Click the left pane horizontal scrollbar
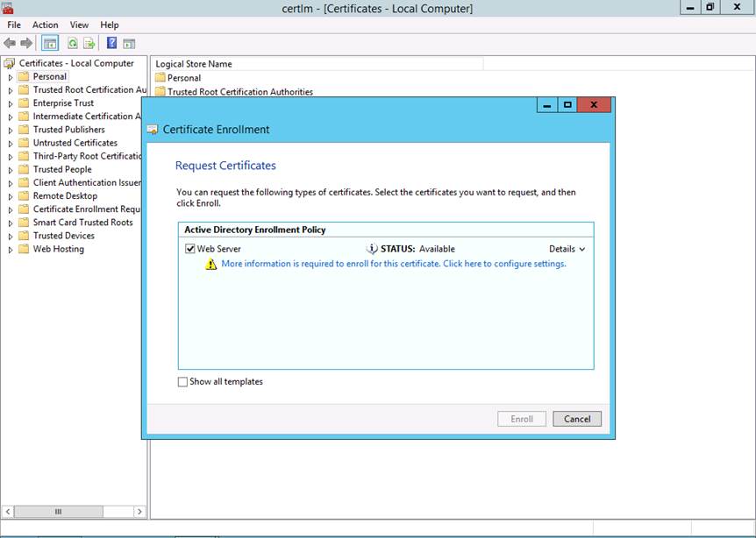The width and height of the screenshot is (756, 538). point(59,511)
